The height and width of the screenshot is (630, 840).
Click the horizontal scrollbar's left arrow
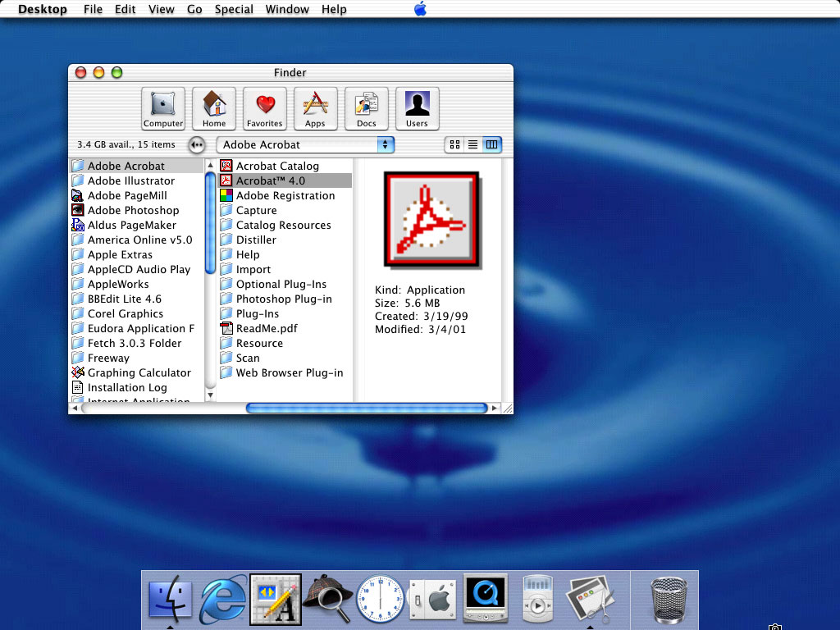[x=75, y=409]
